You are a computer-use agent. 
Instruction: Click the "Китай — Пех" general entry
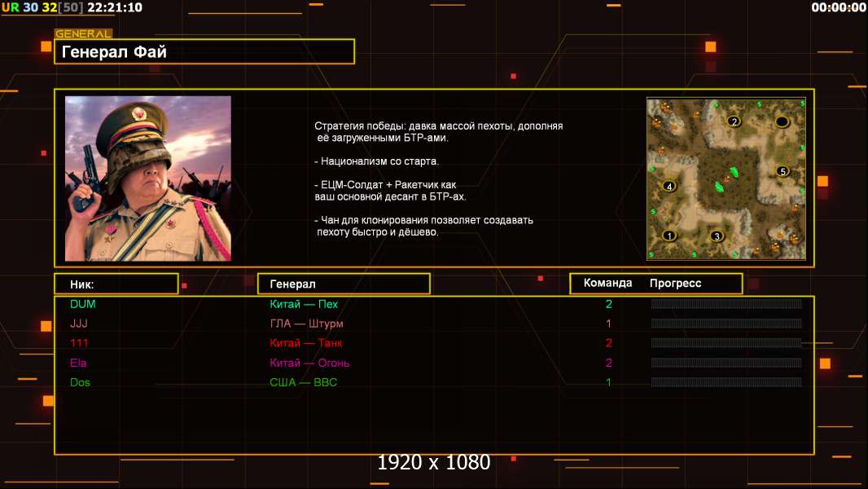tap(304, 304)
